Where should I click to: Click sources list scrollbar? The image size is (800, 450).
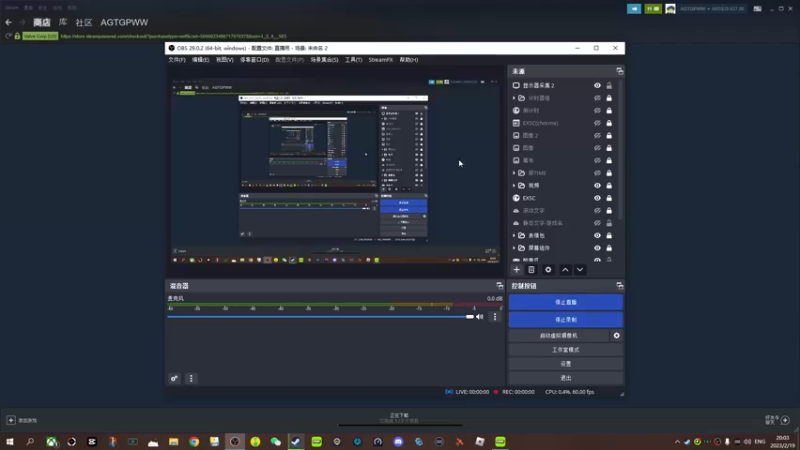coord(621,150)
